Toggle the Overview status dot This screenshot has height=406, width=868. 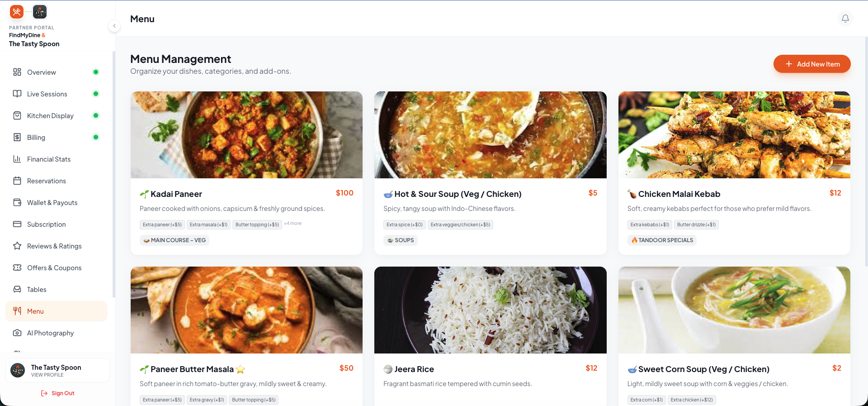point(96,72)
